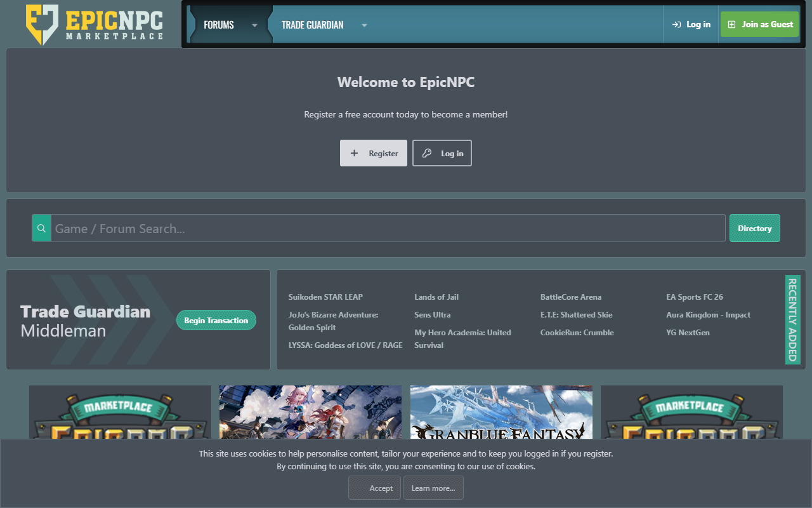The width and height of the screenshot is (812, 508).
Task: Open the E.T.E: Shattered Skie link
Action: 577,315
